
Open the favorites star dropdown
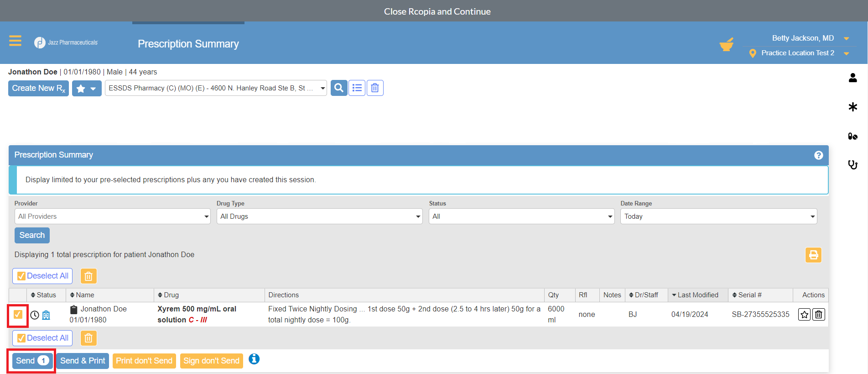(87, 88)
